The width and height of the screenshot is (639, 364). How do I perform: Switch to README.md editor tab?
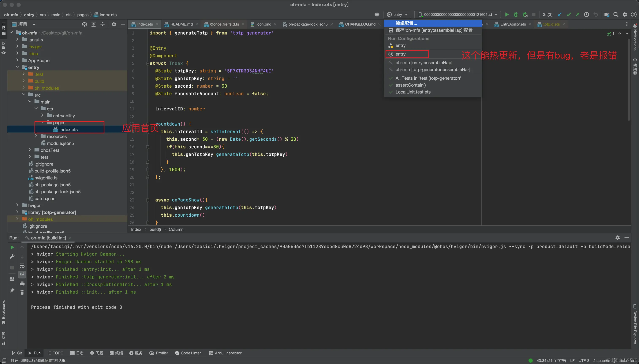click(181, 24)
